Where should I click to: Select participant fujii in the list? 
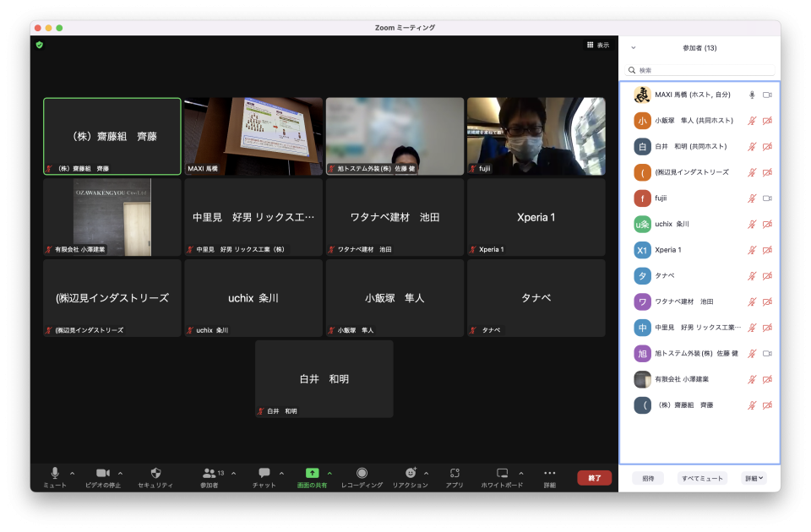click(x=661, y=198)
